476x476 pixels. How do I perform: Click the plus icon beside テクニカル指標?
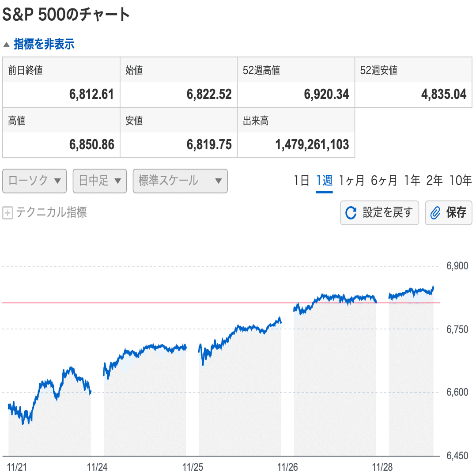(x=8, y=213)
